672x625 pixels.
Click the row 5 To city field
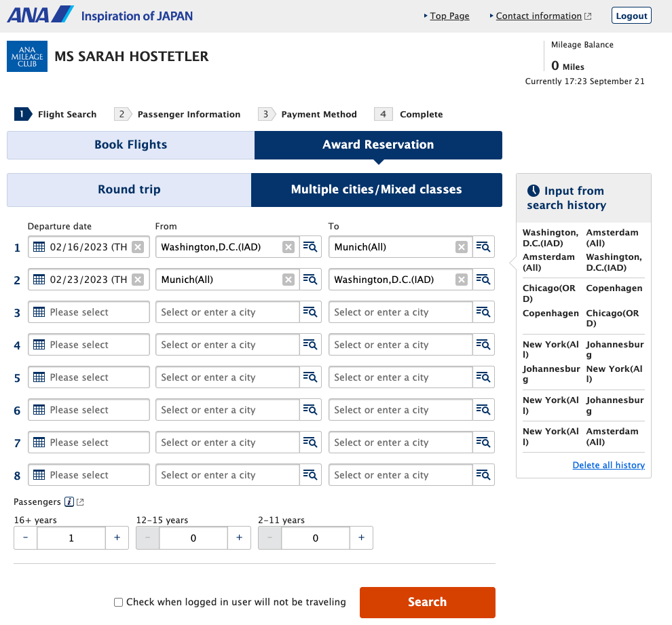click(x=400, y=377)
